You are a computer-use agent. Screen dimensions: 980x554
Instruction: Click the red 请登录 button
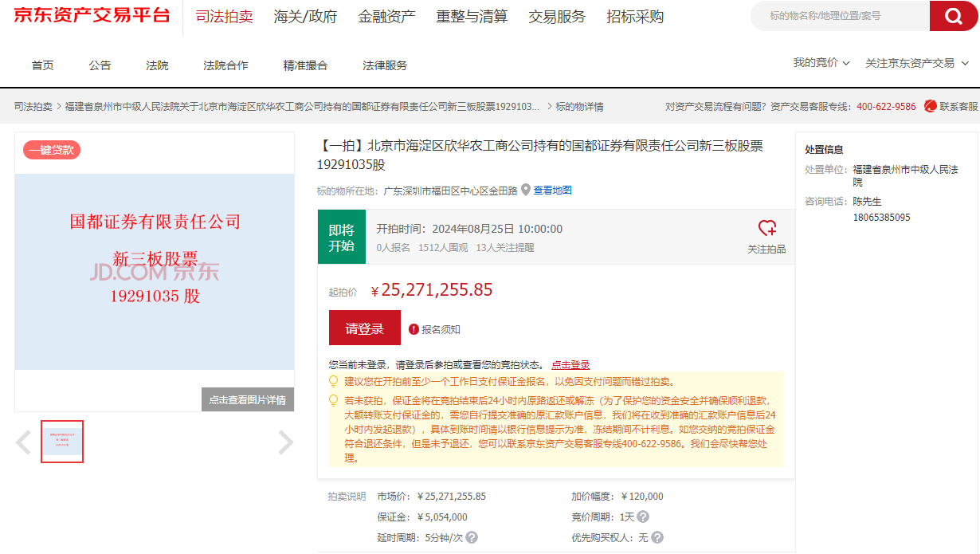[x=365, y=328]
